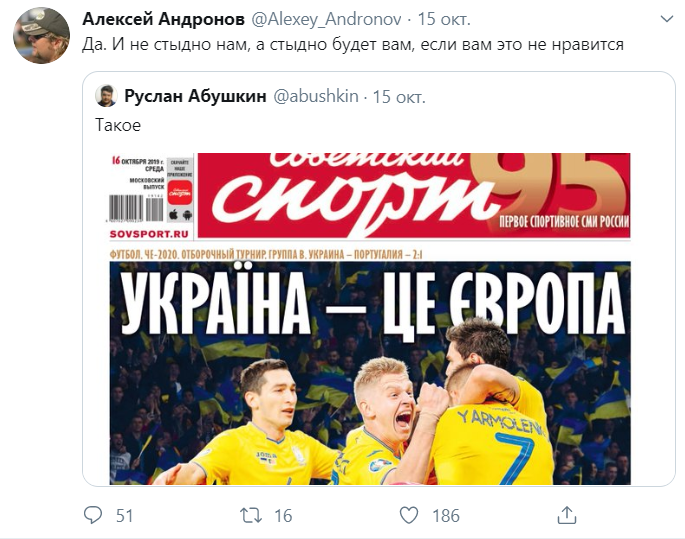Screen dimensions: 685x539
Task: Like the tweet with the heart icon
Action: coord(409,515)
